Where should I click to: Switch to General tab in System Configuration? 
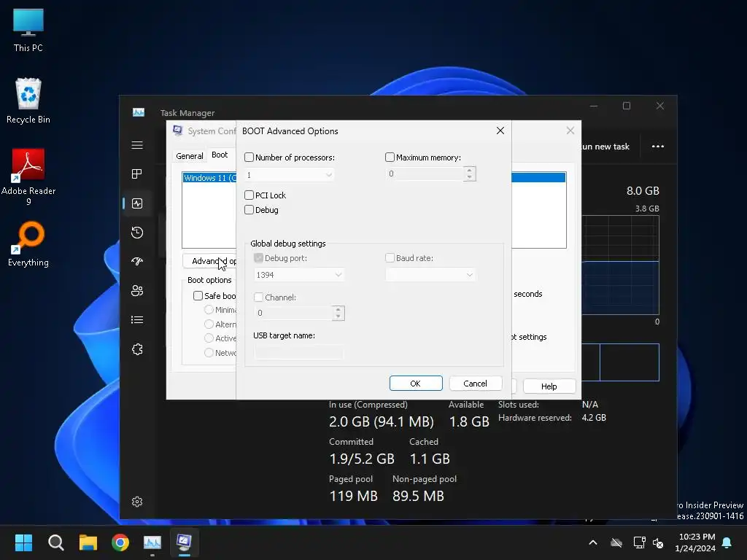(x=190, y=156)
